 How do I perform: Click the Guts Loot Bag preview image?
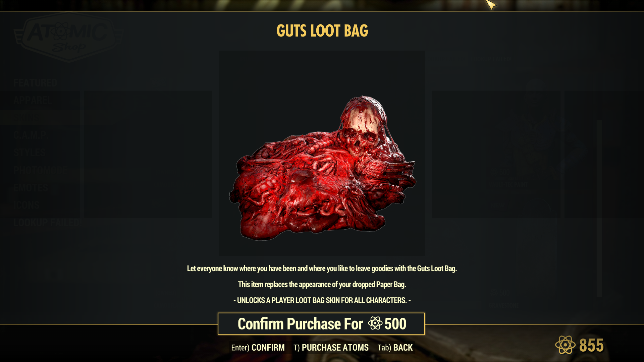click(322, 153)
